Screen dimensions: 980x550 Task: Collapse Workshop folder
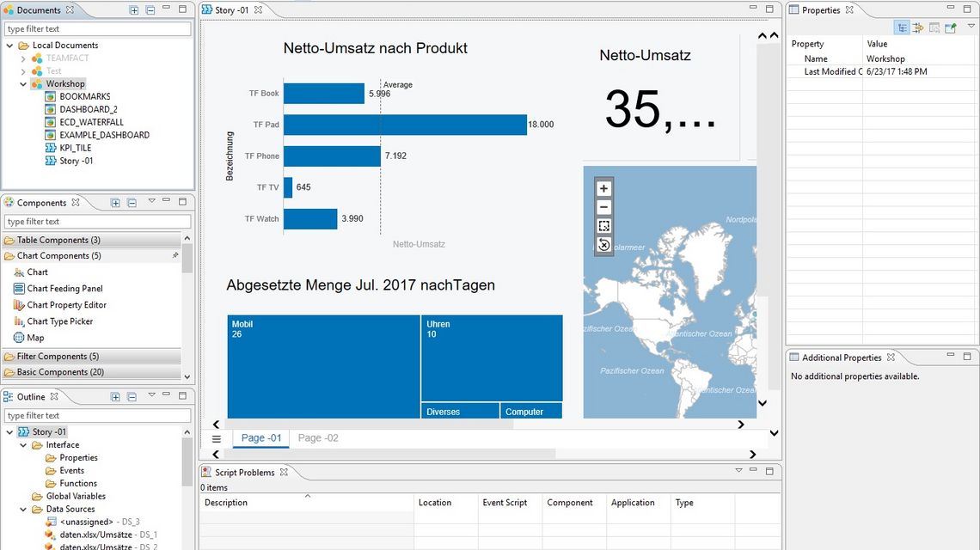click(x=23, y=83)
